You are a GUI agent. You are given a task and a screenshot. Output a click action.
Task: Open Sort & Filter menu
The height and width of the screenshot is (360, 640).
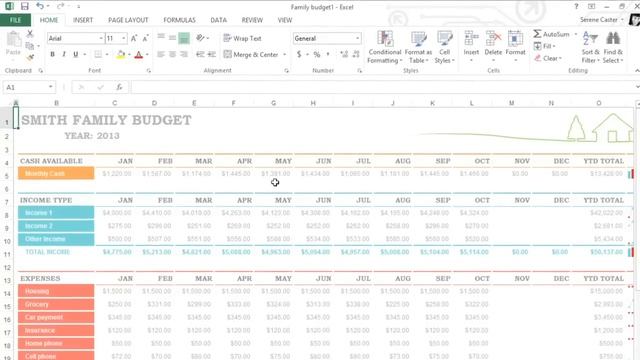(x=591, y=47)
